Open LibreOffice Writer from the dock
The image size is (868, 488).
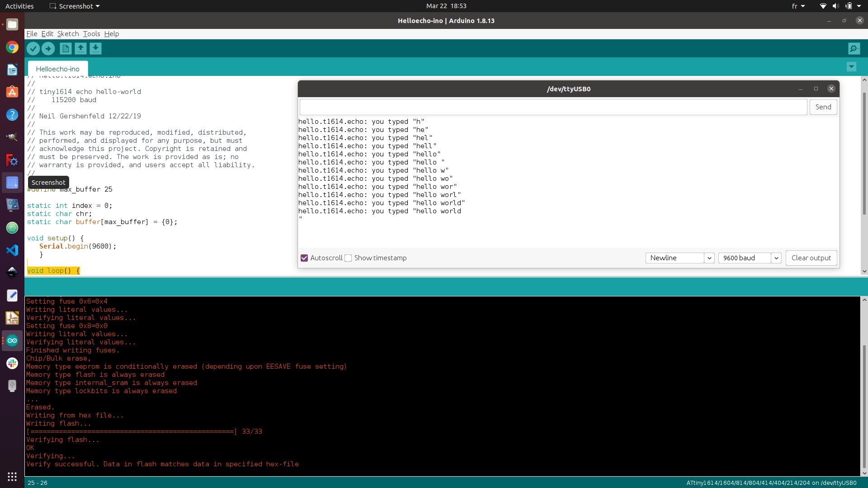[x=12, y=70]
